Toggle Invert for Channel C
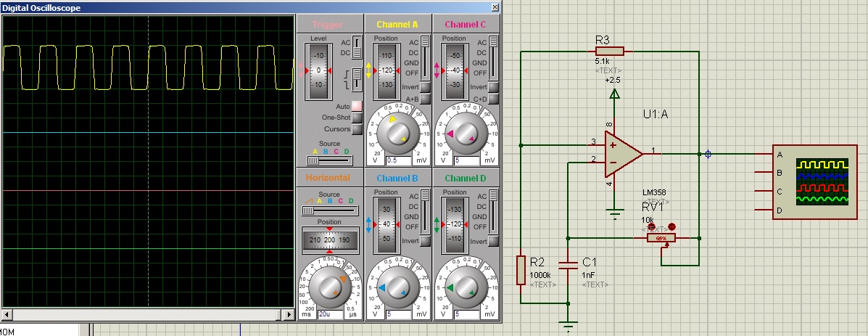This screenshot has height=336, width=868. pyautogui.click(x=492, y=87)
